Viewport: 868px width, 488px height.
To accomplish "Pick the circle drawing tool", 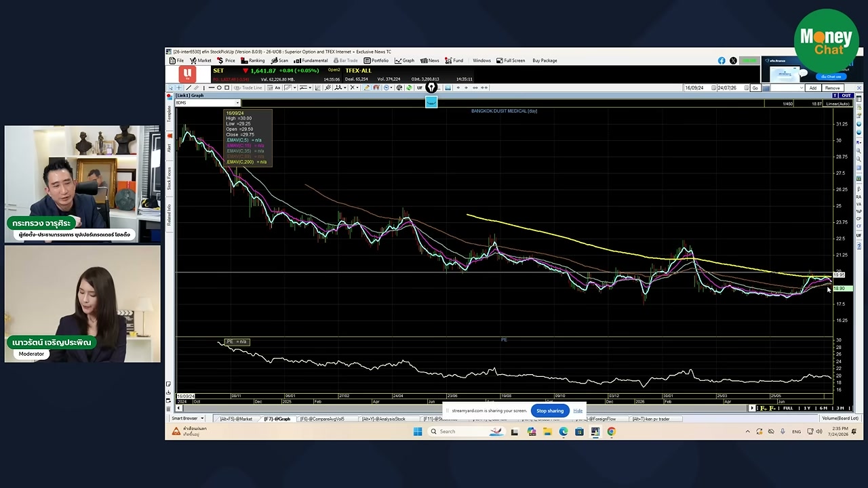I will [x=219, y=87].
